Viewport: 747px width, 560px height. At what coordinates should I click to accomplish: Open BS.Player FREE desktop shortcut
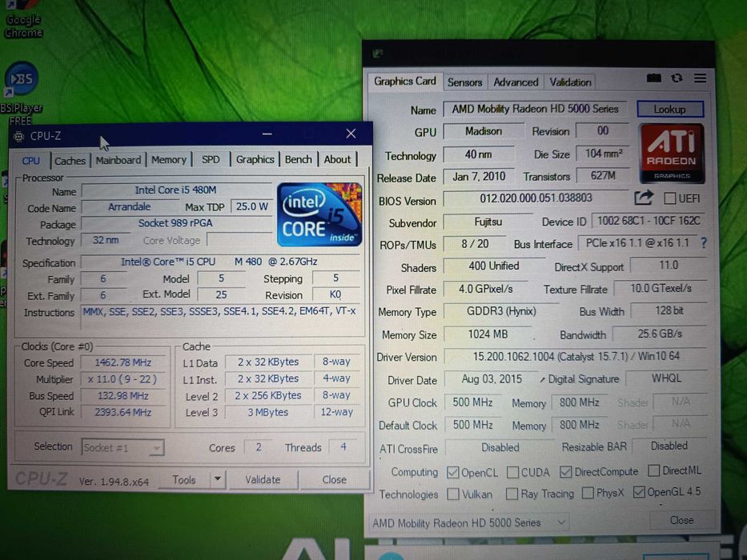pos(21,94)
